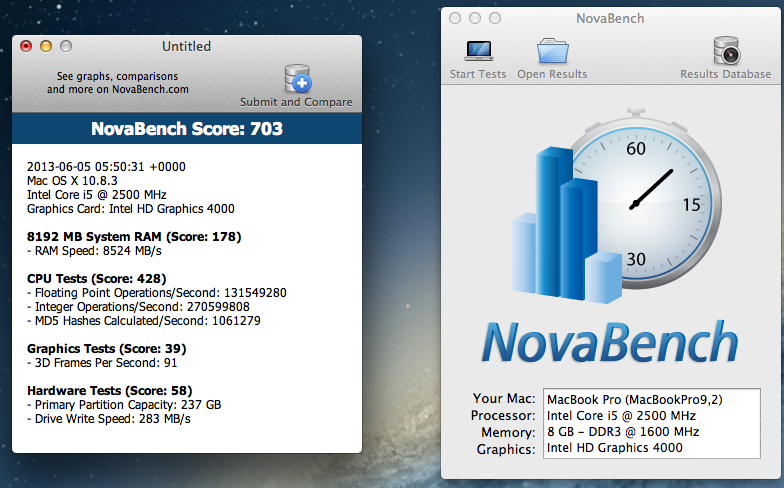
Task: Click Graphics Card: Intel HD Graphics 4000
Action: (x=130, y=208)
